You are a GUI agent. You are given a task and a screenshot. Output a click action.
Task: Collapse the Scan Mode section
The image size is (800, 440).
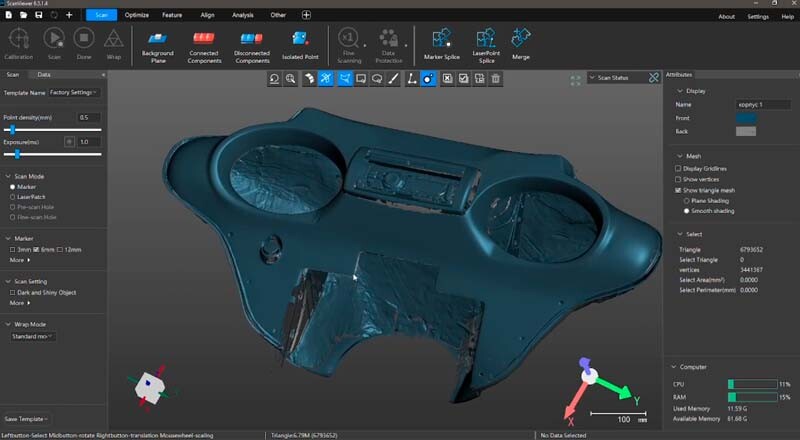pos(8,175)
